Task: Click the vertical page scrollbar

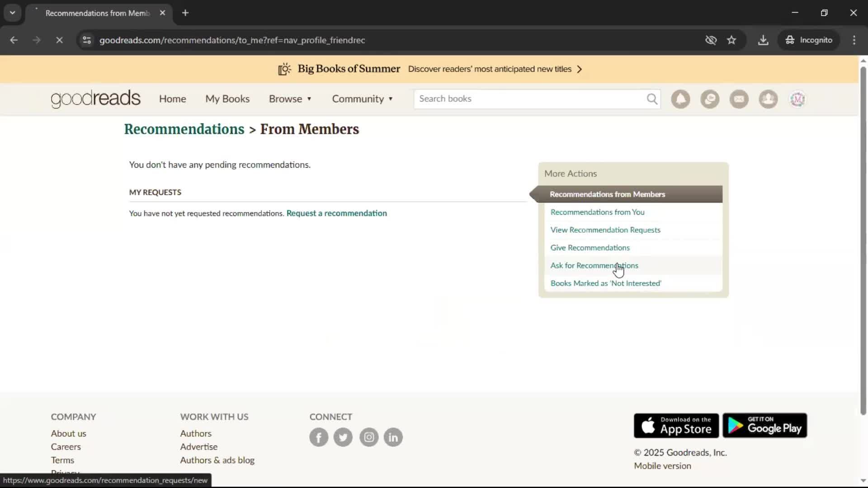Action: [x=863, y=241]
